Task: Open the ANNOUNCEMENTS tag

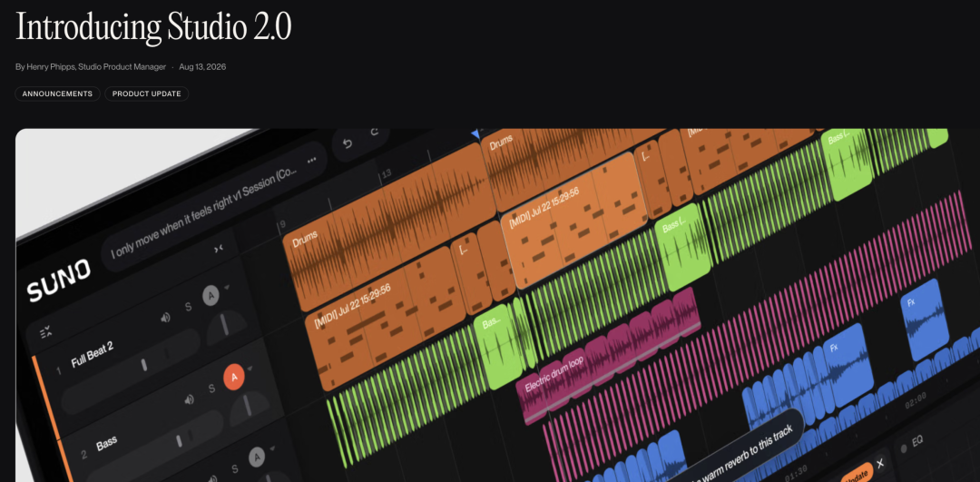Action: click(57, 93)
